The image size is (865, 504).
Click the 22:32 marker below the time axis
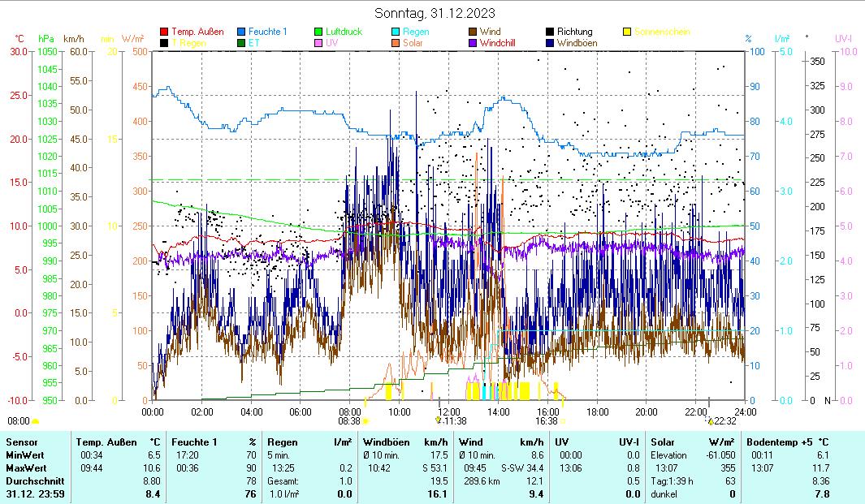click(711, 421)
